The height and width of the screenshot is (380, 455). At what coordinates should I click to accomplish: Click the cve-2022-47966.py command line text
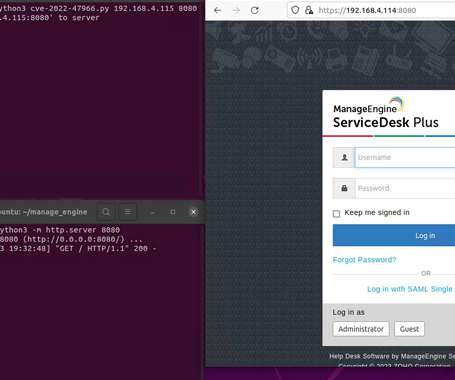click(x=98, y=8)
